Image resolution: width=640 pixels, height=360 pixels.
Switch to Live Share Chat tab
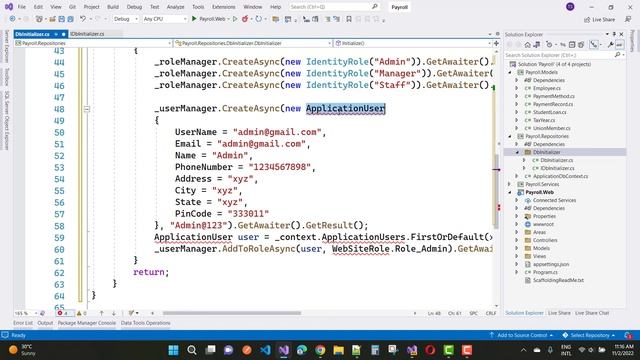tap(592, 313)
